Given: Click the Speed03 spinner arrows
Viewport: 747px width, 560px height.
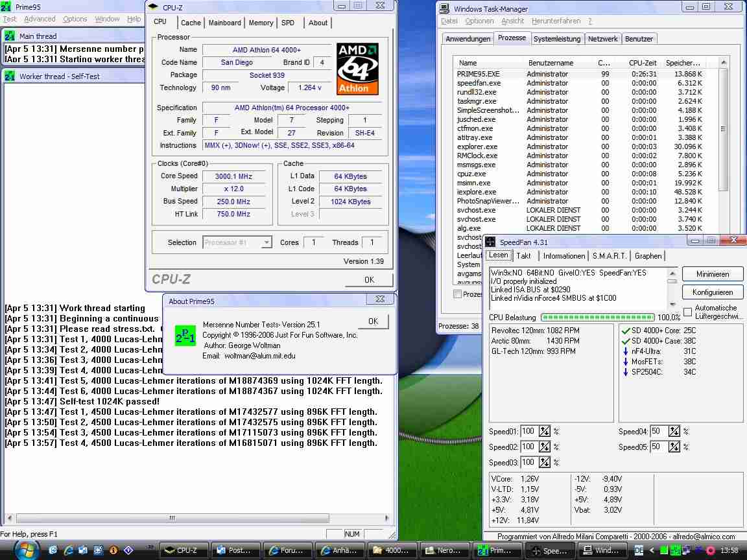Looking at the screenshot, I should [x=544, y=462].
